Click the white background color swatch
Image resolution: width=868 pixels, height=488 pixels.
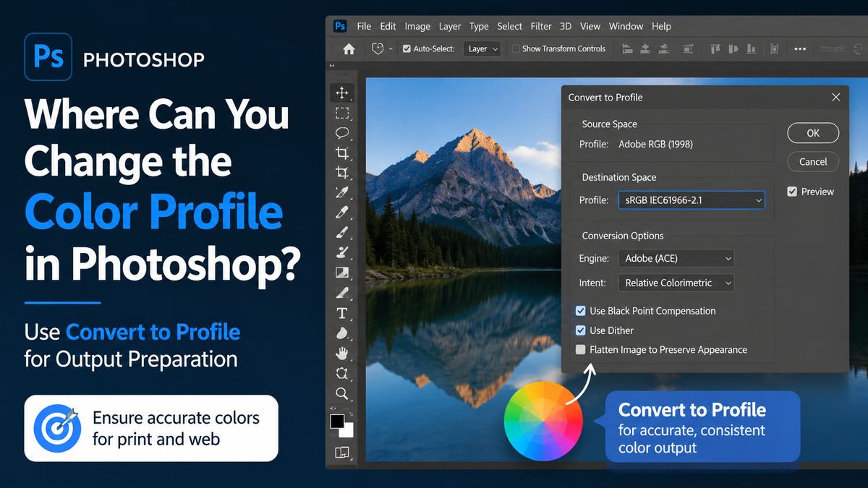coord(349,432)
